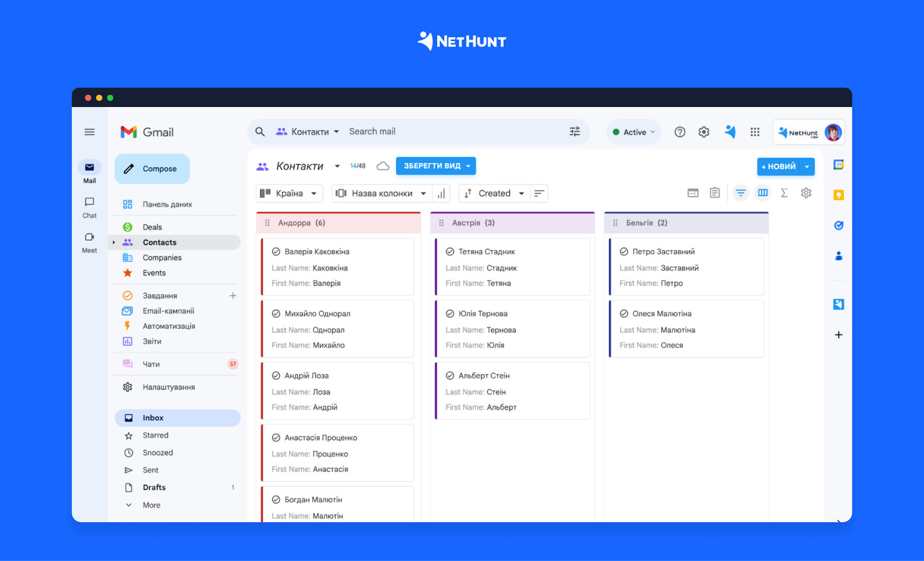
Task: Mark Петро Заставний check circle
Action: tap(624, 252)
